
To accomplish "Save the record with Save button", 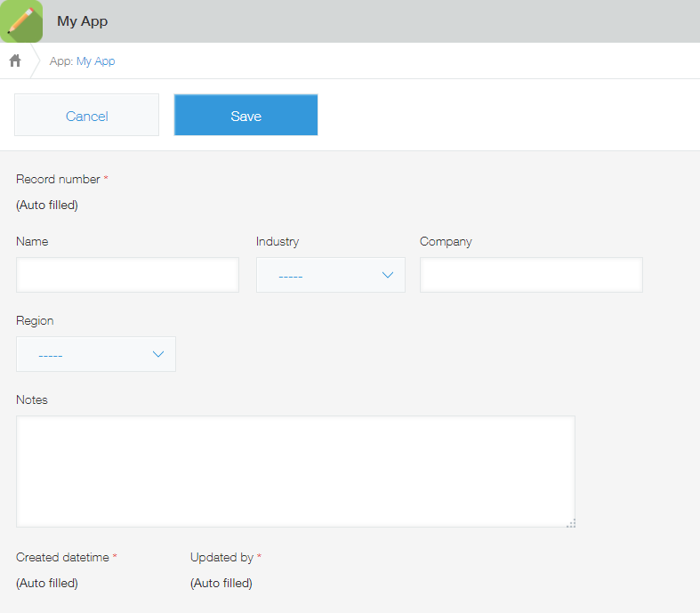I will [x=246, y=115].
